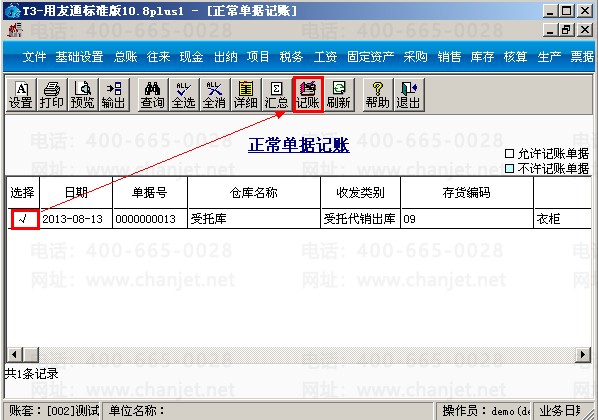Select date cell 2013-08-13
598x420 pixels.
[76, 219]
